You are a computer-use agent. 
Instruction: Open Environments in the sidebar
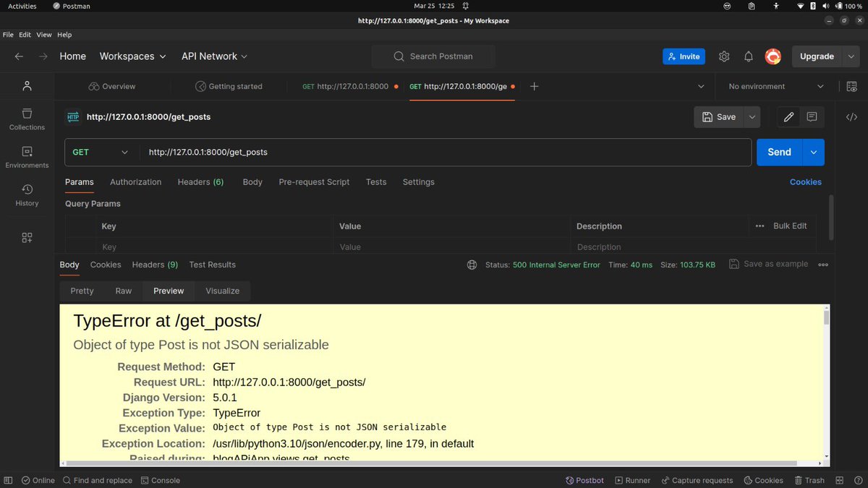pos(27,158)
